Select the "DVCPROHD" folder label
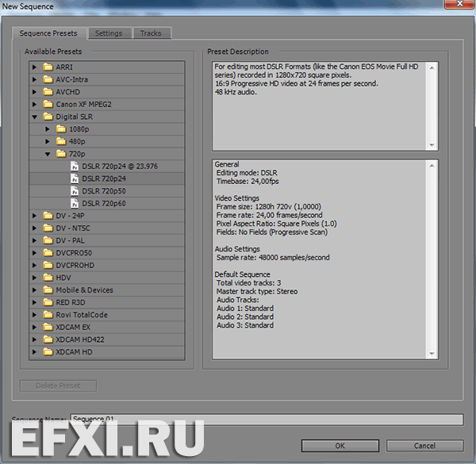 pyautogui.click(x=75, y=265)
